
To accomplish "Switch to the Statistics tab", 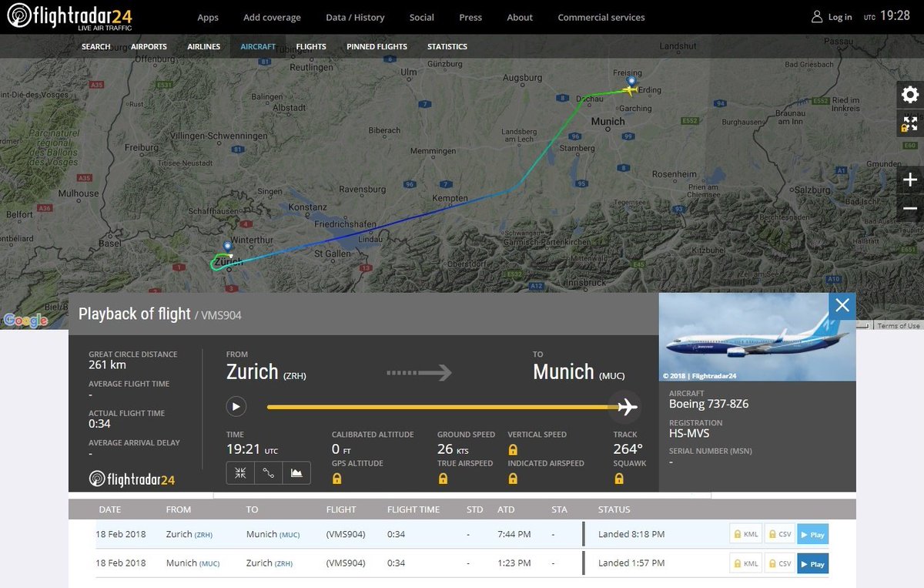I will 447,46.
